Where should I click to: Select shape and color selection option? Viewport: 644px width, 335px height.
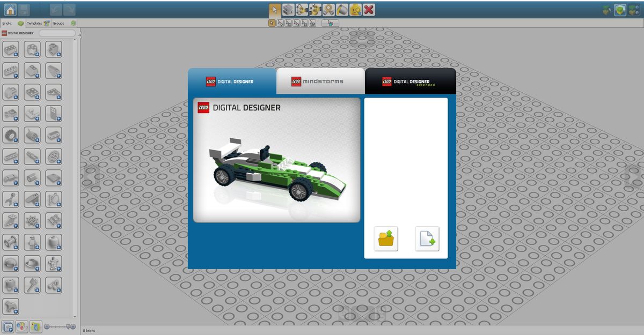coord(312,23)
